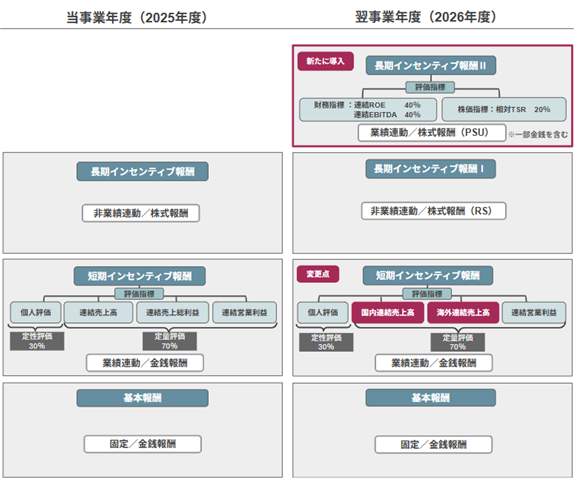Image resolution: width=574 pixels, height=479 pixels.
Task: Click the 連結売上高 box in 2025 column
Action: coord(98,312)
